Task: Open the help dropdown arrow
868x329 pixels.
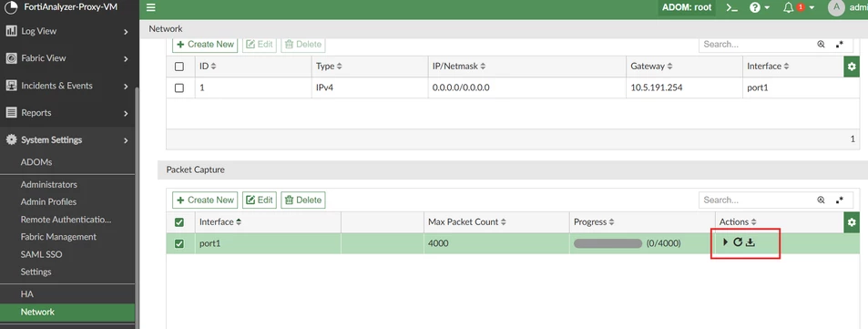Action: pyautogui.click(x=767, y=8)
